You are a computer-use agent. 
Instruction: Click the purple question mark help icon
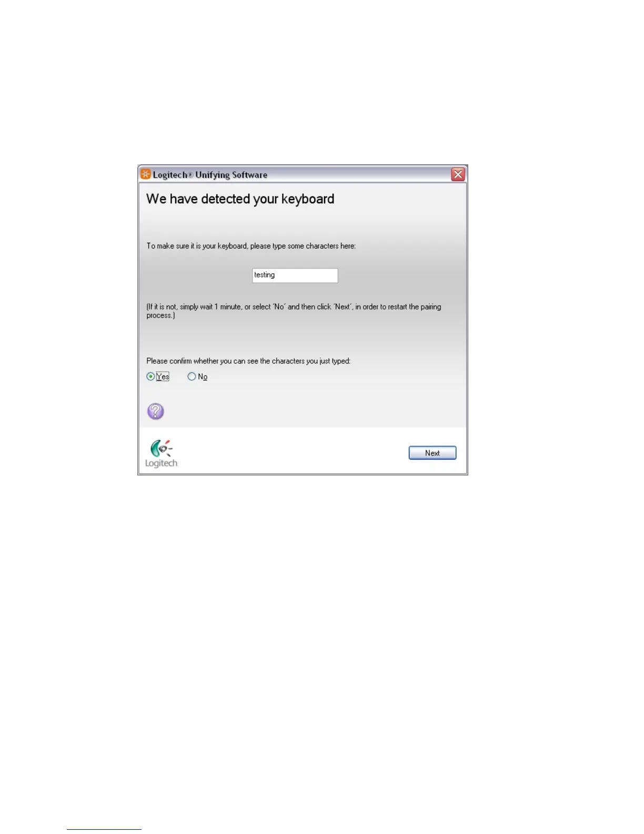[x=155, y=411]
